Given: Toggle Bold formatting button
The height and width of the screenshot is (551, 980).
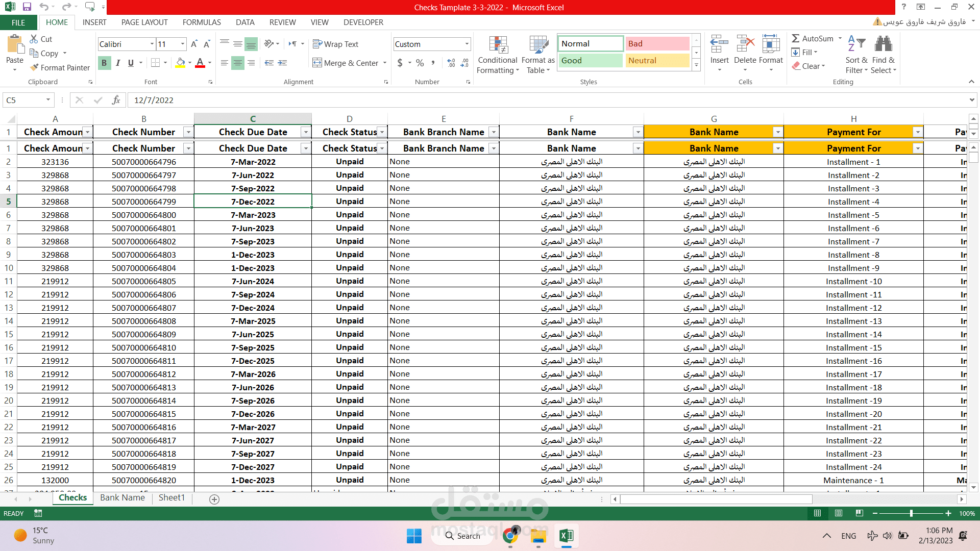Looking at the screenshot, I should (104, 63).
